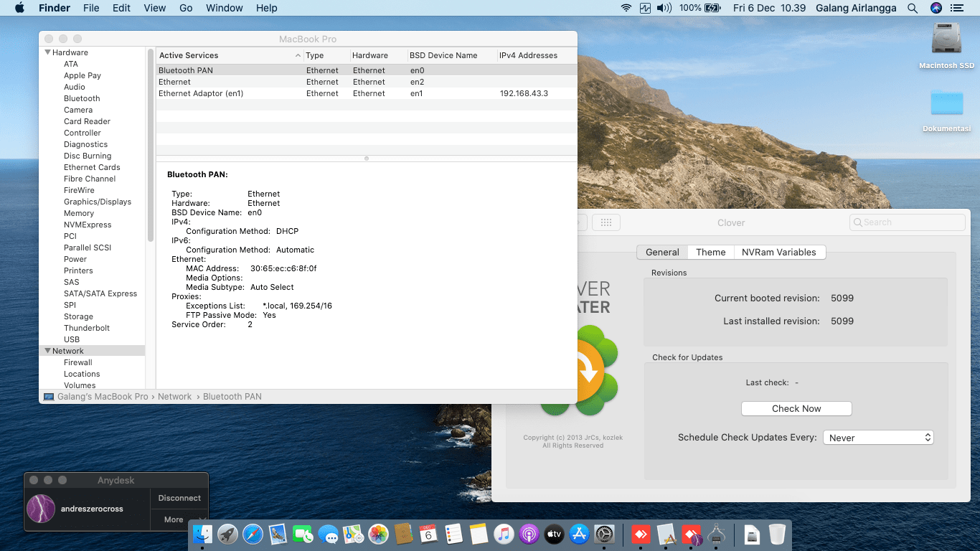Click the date and time in menu bar
Screen dimensions: 980x551
coord(770,8)
